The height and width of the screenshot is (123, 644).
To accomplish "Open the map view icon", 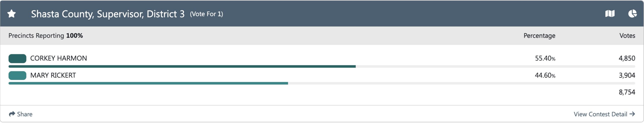I will point(610,14).
